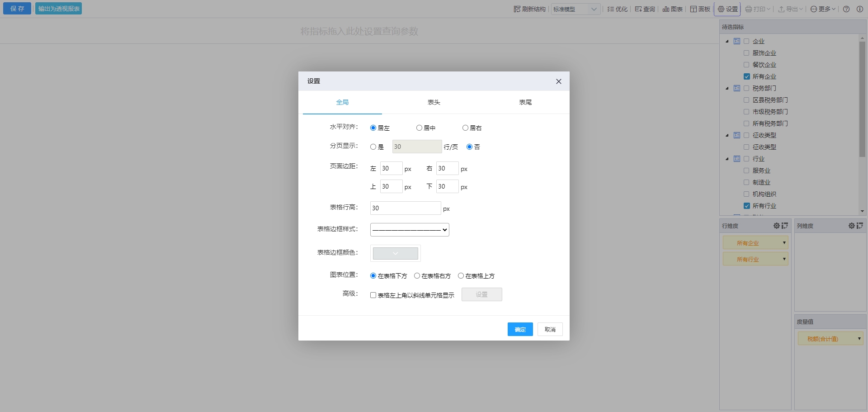Select the 居中 horizontal alignment radio
This screenshot has height=412, width=868.
[x=419, y=128]
